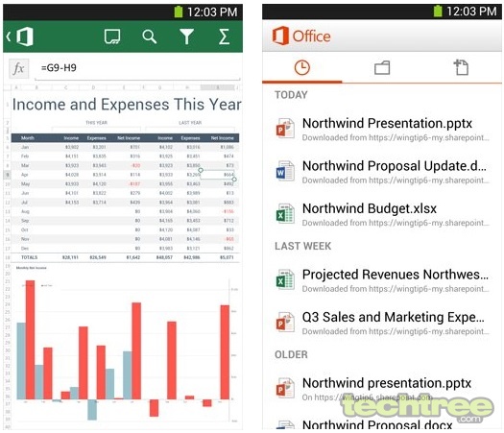This screenshot has height=433, width=504.
Task: Tap the Office logo in the header
Action: click(x=301, y=36)
